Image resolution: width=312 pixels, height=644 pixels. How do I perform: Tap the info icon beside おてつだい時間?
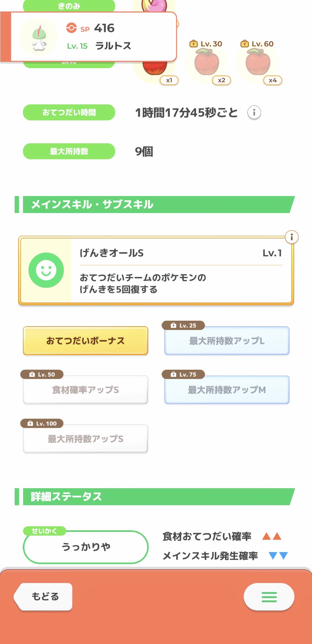254,112
